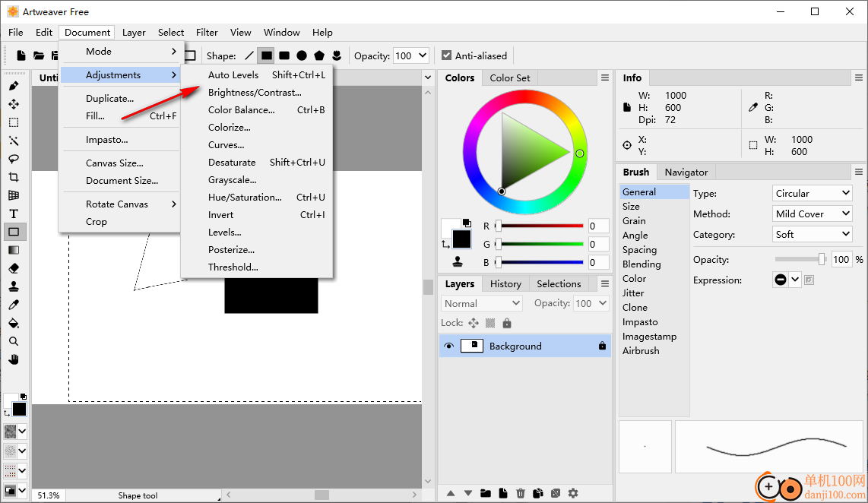Switch to the Navigator tab
This screenshot has height=503, width=868.
[x=686, y=172]
